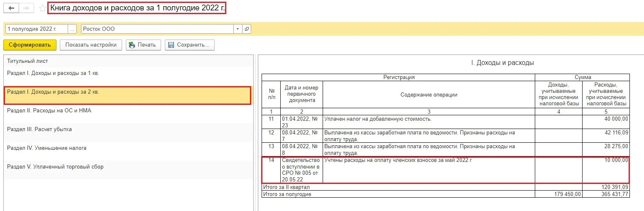The image size is (644, 211).
Task: Open Раздел II. Расходы на ОС и НМА
Action: pos(128,114)
